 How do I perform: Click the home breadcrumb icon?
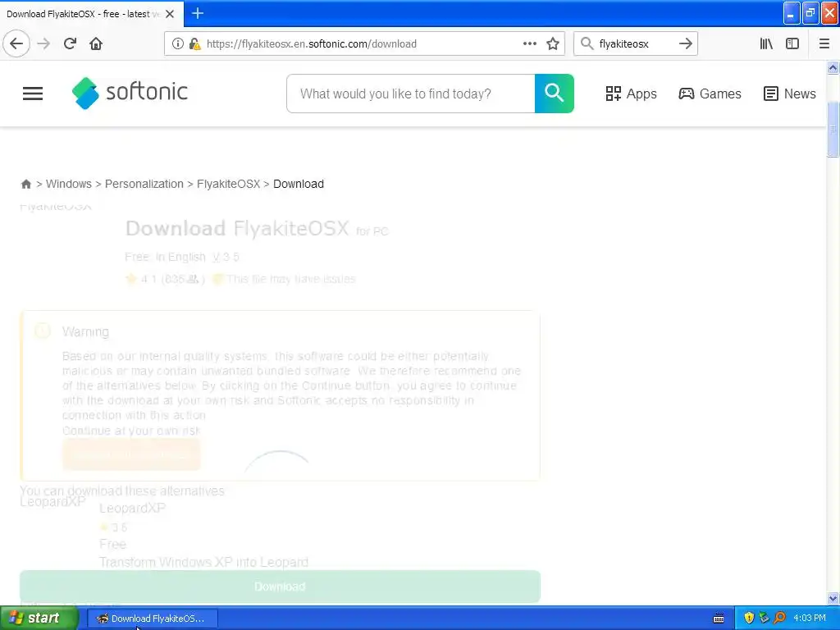point(25,185)
